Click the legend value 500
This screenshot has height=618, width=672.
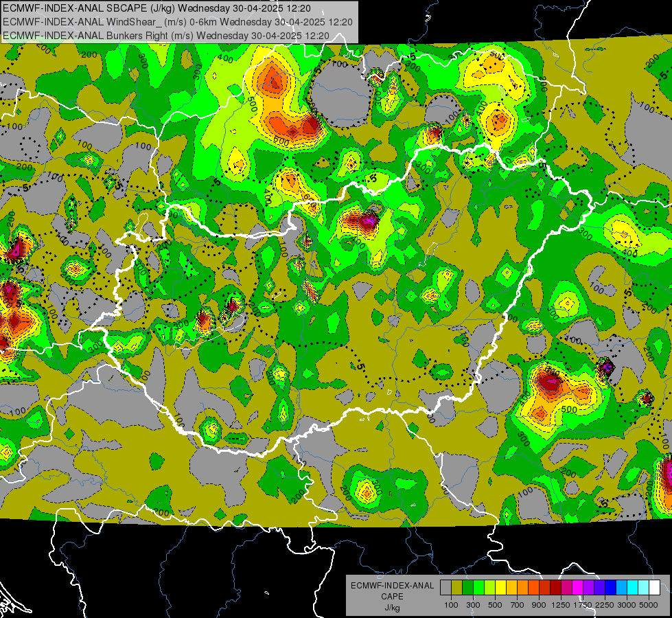coord(495,605)
